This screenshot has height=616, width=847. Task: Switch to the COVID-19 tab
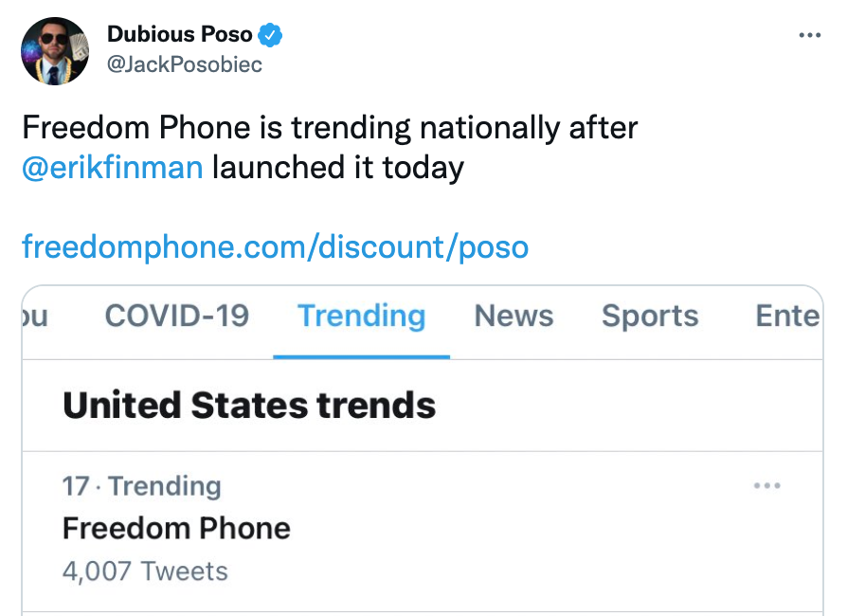click(176, 316)
